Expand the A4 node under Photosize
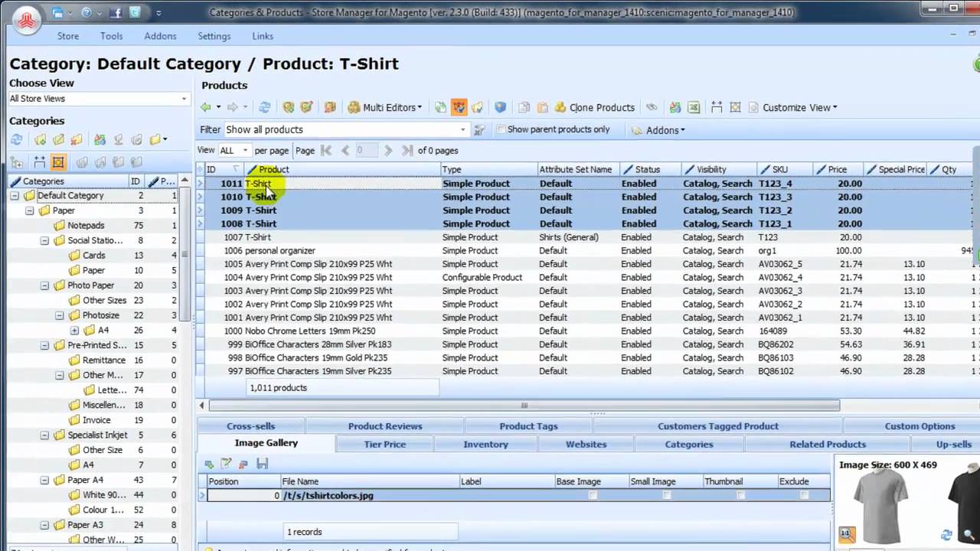Screen dimensions: 980x551 point(74,331)
